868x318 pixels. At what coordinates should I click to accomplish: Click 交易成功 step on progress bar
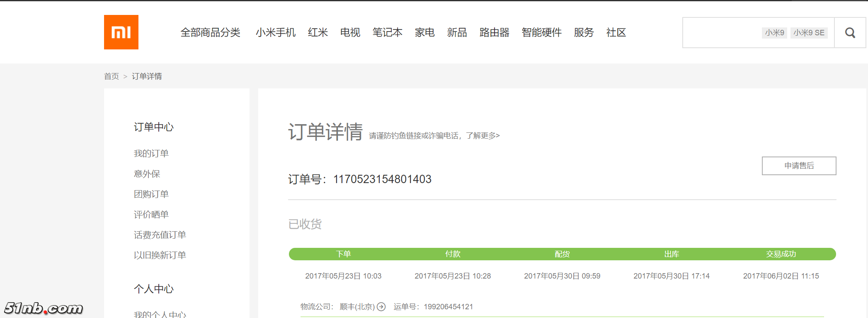coord(781,254)
